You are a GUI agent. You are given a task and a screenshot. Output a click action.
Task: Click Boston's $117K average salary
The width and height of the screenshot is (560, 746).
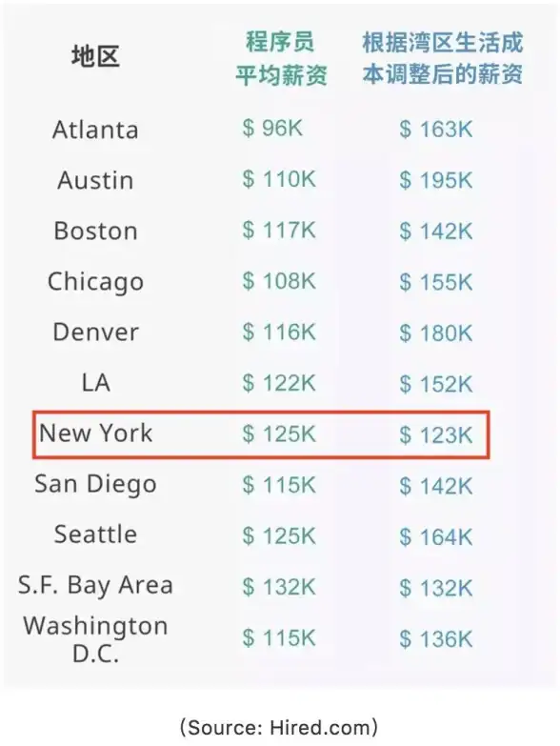pos(279,231)
